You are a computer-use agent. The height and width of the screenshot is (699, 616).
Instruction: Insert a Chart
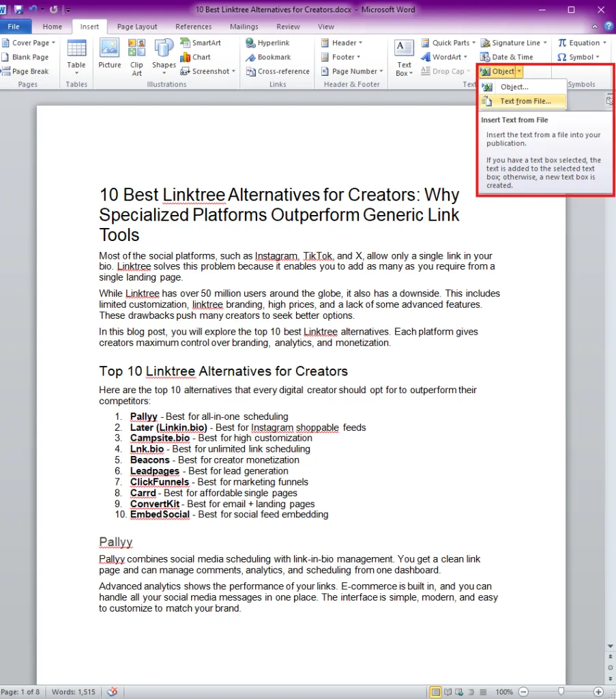click(x=196, y=57)
